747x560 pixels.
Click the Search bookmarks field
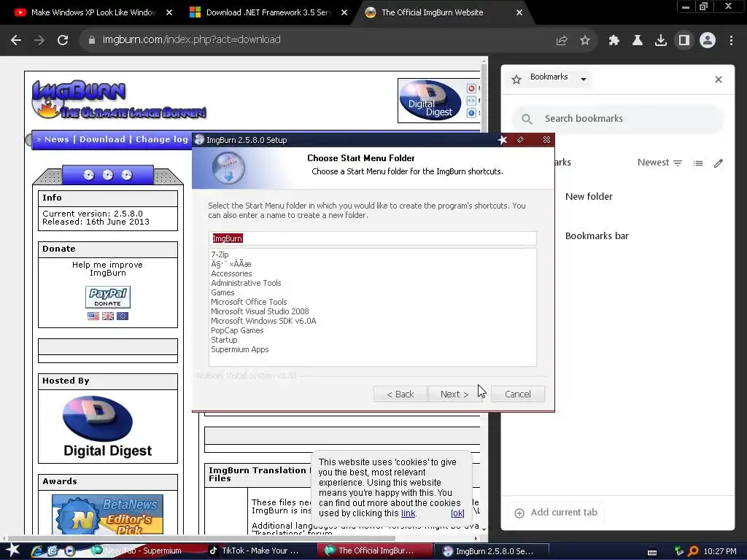click(x=618, y=119)
